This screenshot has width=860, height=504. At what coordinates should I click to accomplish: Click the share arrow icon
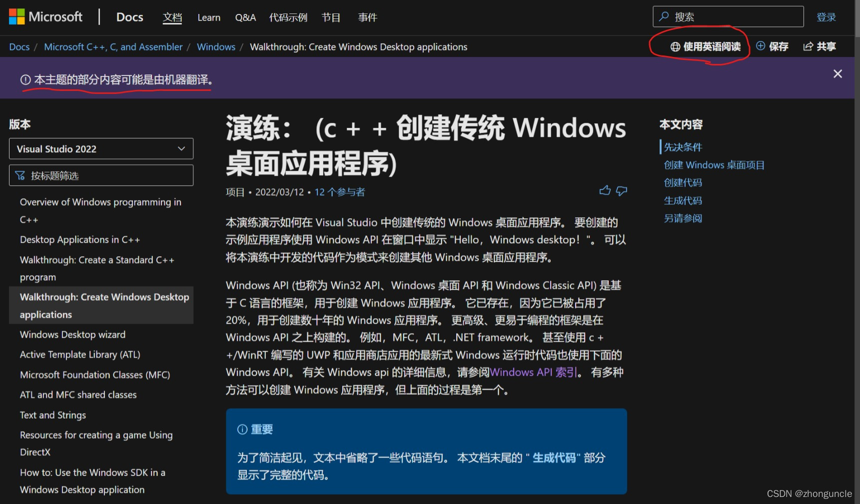(x=808, y=46)
